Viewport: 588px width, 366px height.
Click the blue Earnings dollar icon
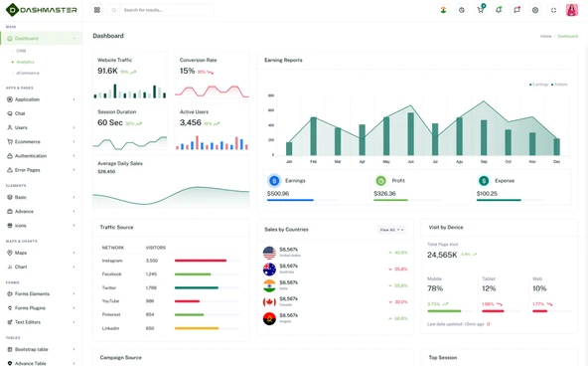click(x=274, y=181)
